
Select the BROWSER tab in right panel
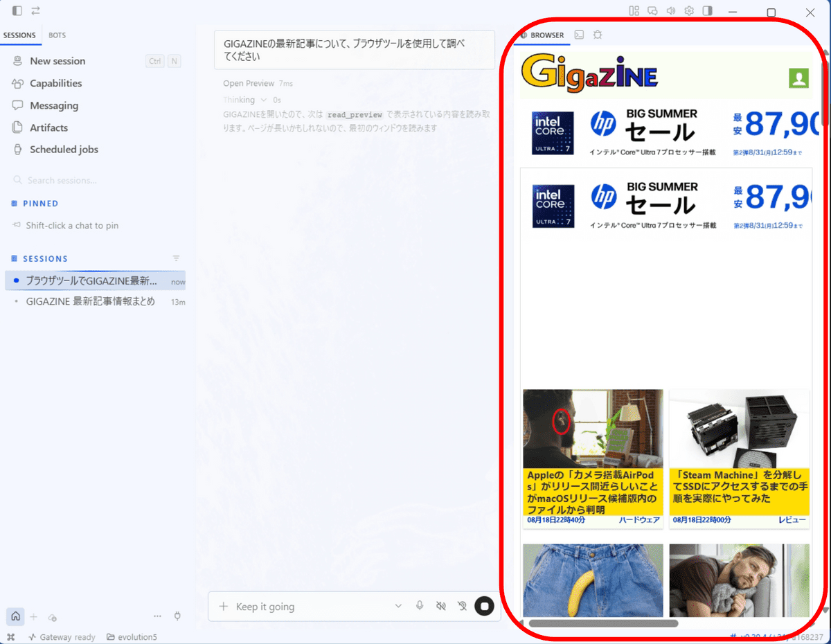click(542, 35)
